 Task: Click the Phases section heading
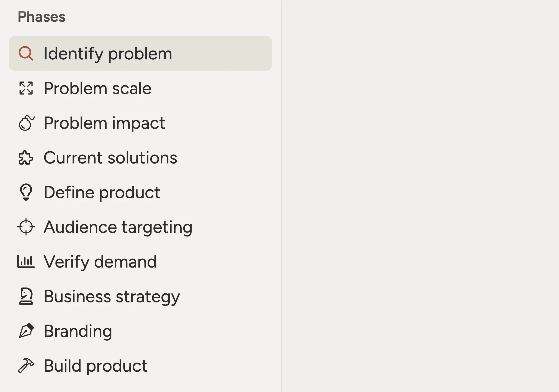(x=41, y=17)
